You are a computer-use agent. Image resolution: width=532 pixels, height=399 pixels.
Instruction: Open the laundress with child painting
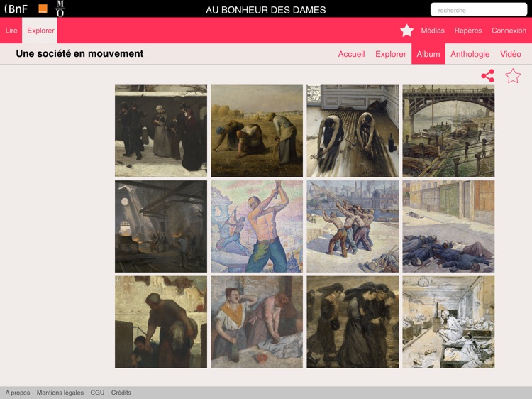161,322
